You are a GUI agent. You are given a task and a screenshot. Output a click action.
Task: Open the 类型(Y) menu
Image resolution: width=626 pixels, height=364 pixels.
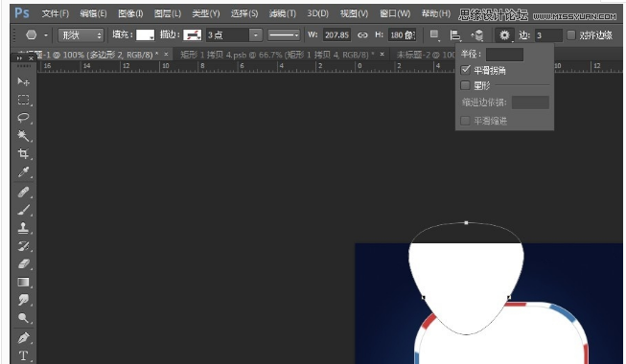[206, 13]
